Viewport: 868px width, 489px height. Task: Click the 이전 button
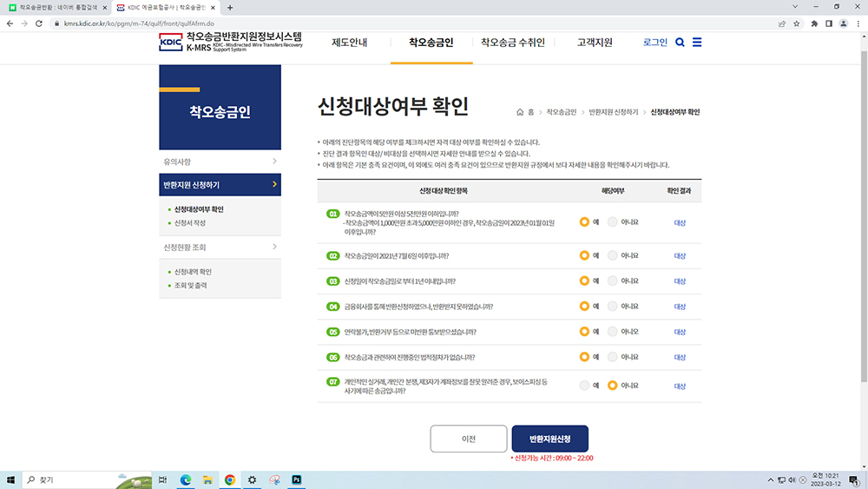(469, 439)
